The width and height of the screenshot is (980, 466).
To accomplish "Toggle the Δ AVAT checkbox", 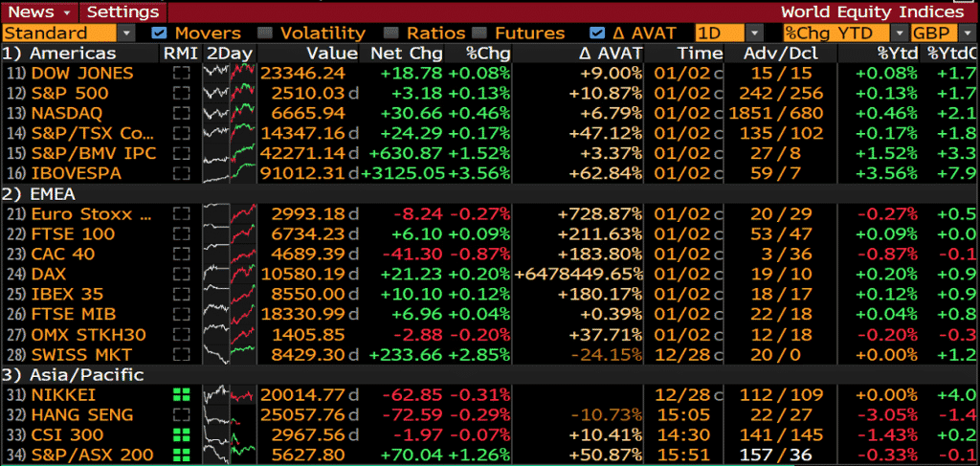I will point(597,33).
